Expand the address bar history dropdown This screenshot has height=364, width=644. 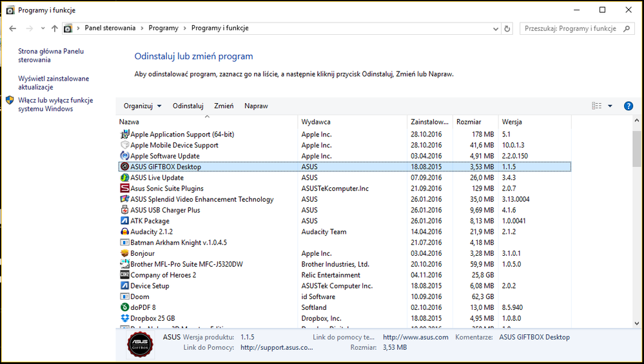(496, 29)
